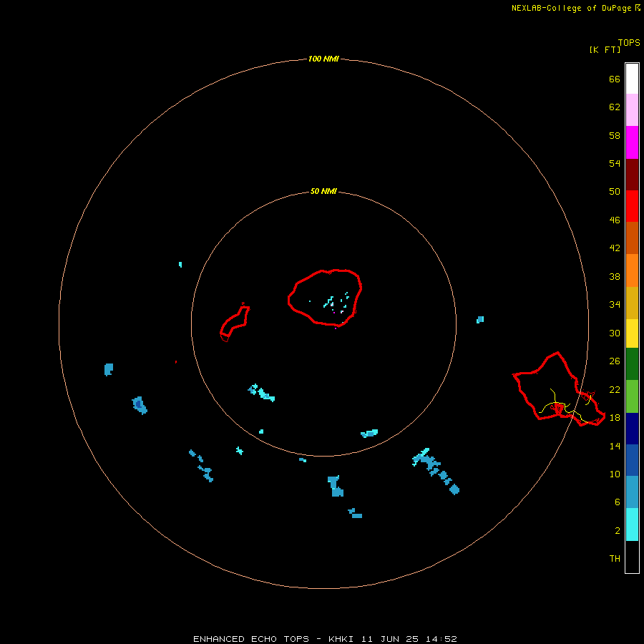Click the medium blue legend swatch near 10
This screenshot has height=644, width=644.
tap(632, 460)
